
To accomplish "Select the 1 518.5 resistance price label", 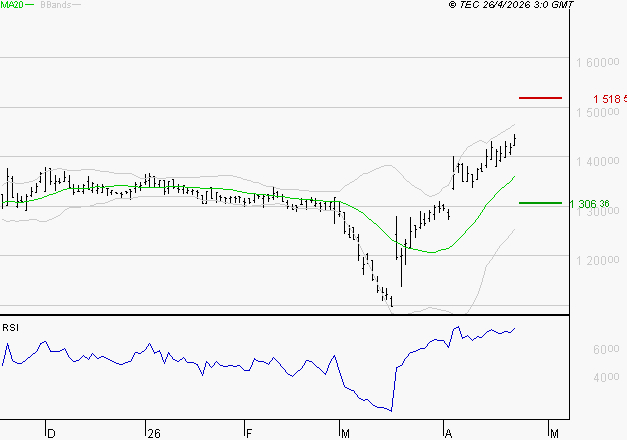I will (x=608, y=99).
